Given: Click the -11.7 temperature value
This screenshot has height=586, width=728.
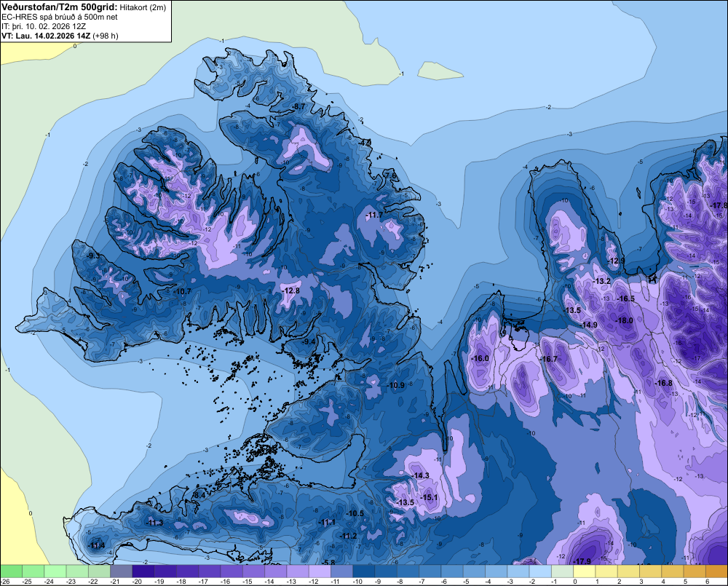Looking at the screenshot, I should click(x=374, y=215).
